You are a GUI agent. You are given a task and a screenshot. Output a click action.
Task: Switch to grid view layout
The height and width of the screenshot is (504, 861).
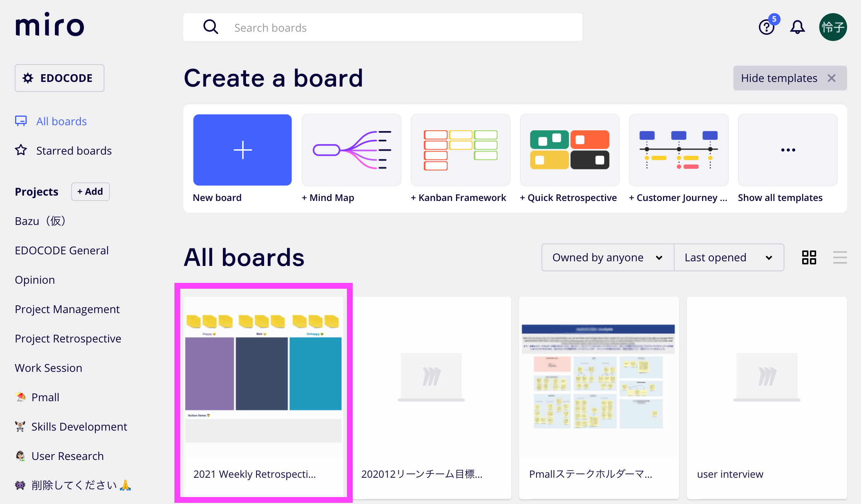[809, 257]
